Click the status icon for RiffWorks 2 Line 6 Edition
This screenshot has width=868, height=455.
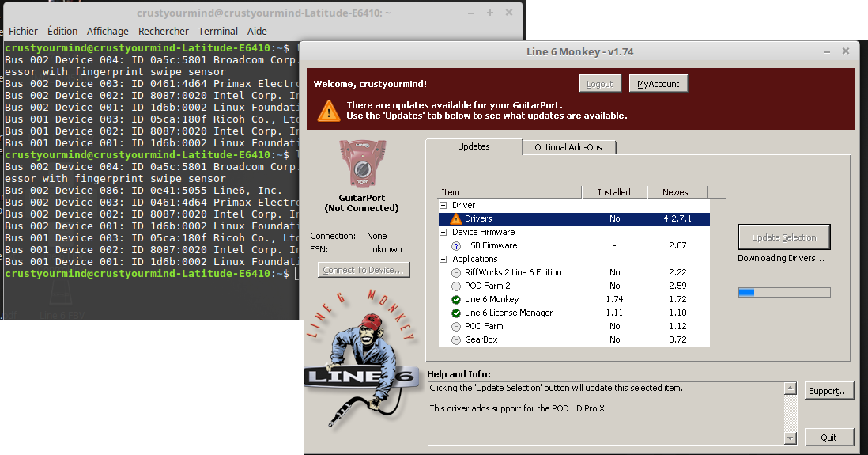coord(456,273)
